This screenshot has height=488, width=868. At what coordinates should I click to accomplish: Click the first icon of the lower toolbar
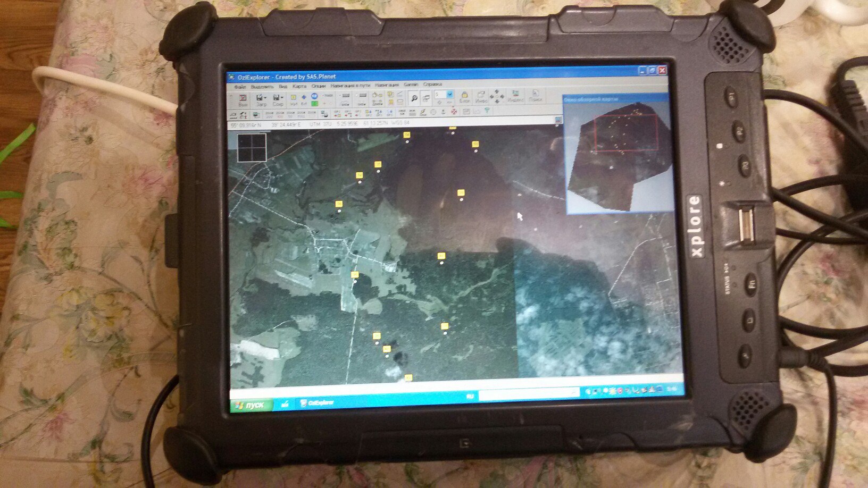pos(235,115)
